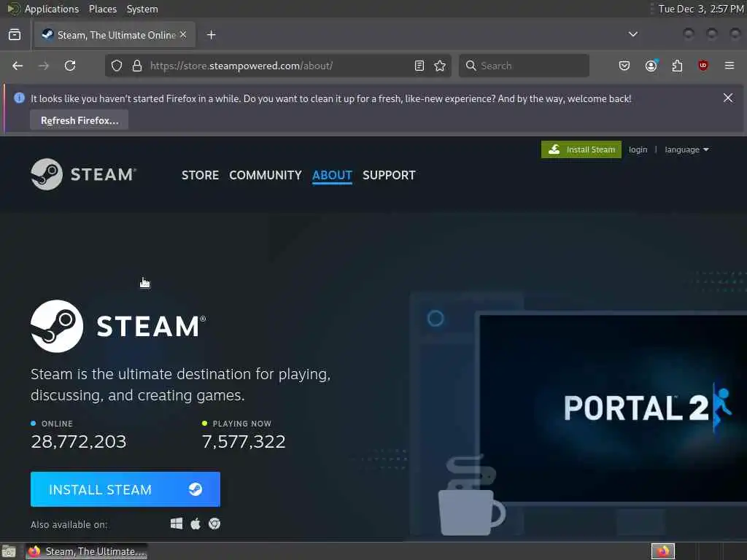Focus the URL address bar

(x=279, y=66)
